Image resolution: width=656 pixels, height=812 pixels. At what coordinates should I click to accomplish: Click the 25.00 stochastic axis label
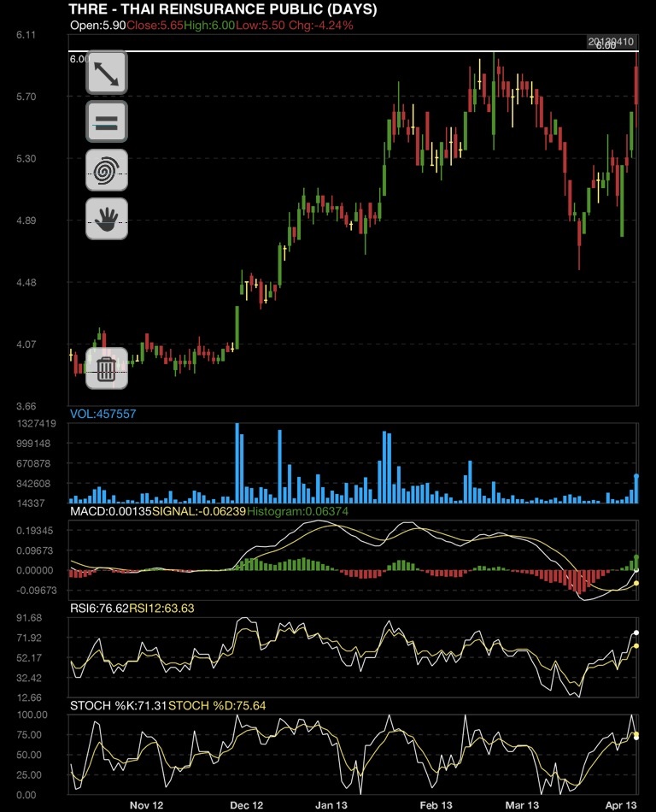tap(29, 774)
